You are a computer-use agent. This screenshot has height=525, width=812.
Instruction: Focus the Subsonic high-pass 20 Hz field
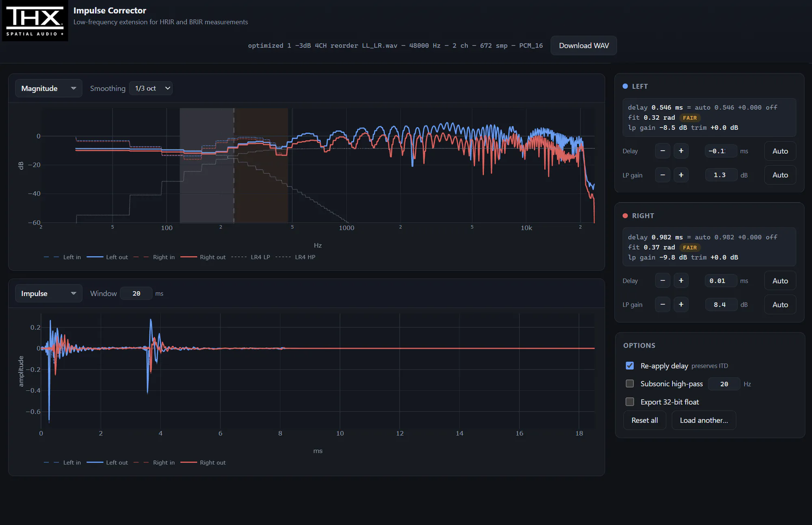724,384
